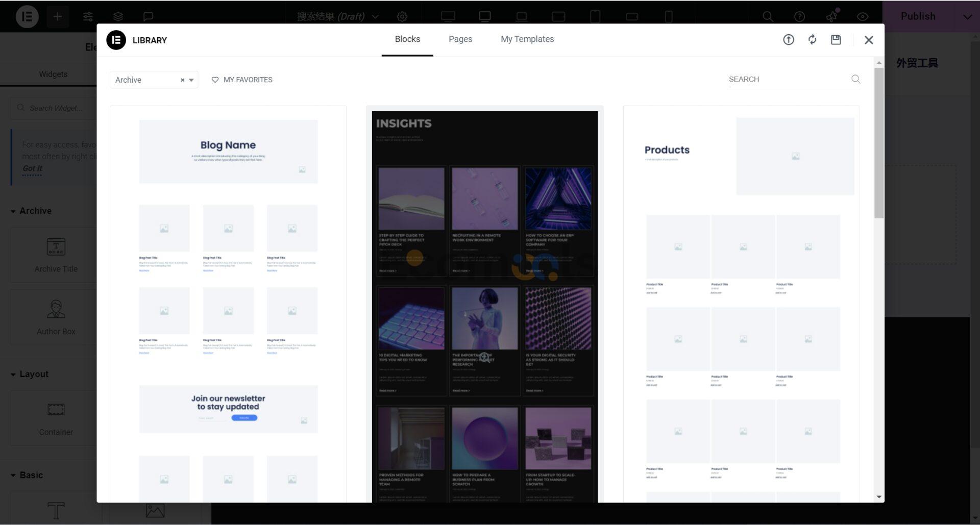Image resolution: width=980 pixels, height=525 pixels.
Task: Switch to the Pages tab
Action: click(460, 39)
